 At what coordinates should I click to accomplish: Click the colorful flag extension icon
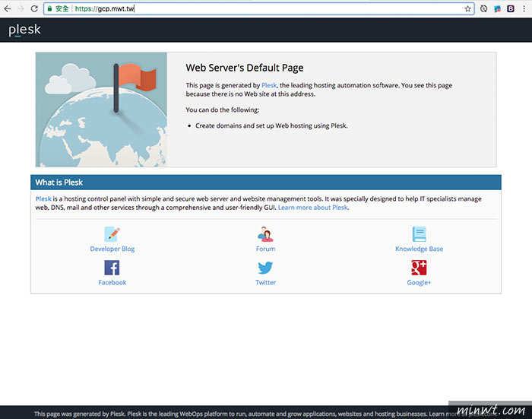497,9
